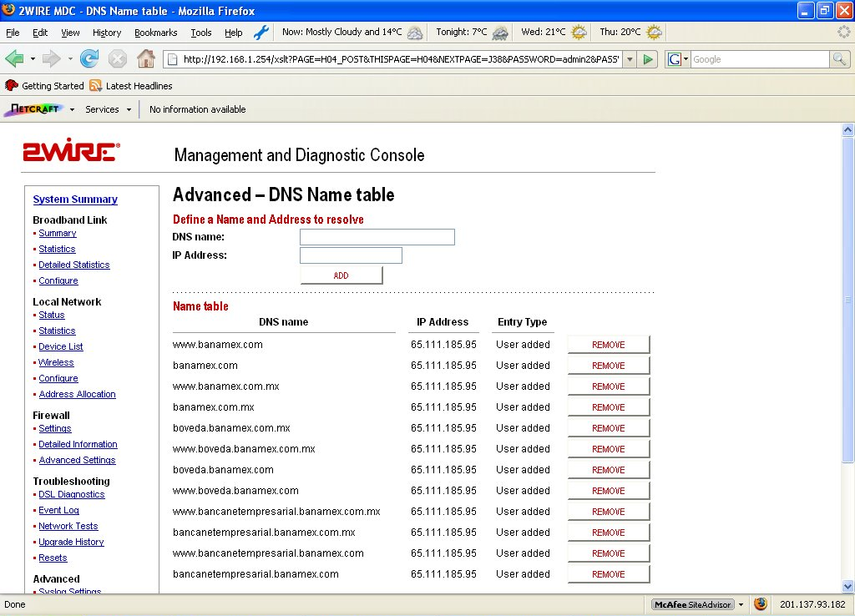Screen dimensions: 855x616
Task: Click the Firefox icon in status bar
Action: tap(761, 603)
